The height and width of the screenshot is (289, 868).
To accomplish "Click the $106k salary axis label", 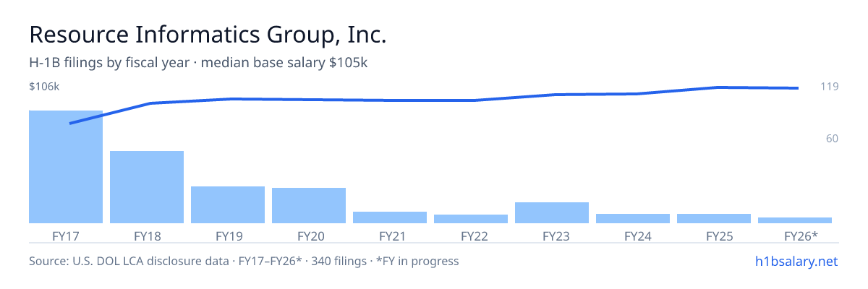I will [44, 87].
